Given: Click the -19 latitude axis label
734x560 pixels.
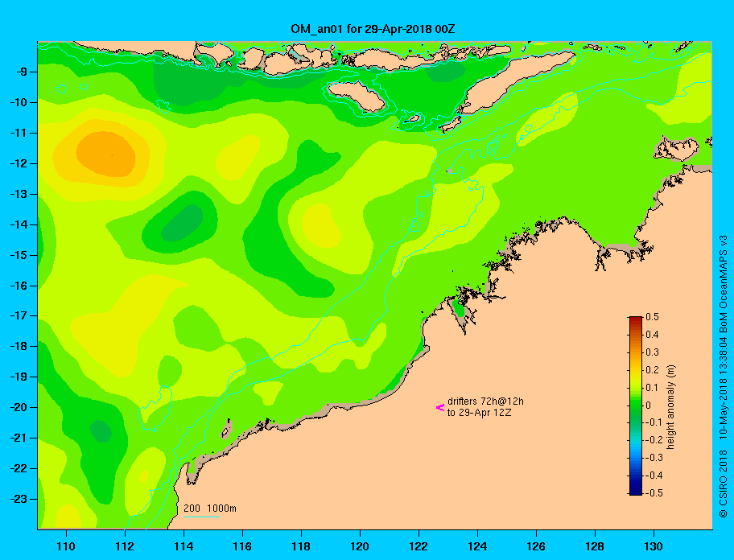Looking at the screenshot, I should click(19, 377).
